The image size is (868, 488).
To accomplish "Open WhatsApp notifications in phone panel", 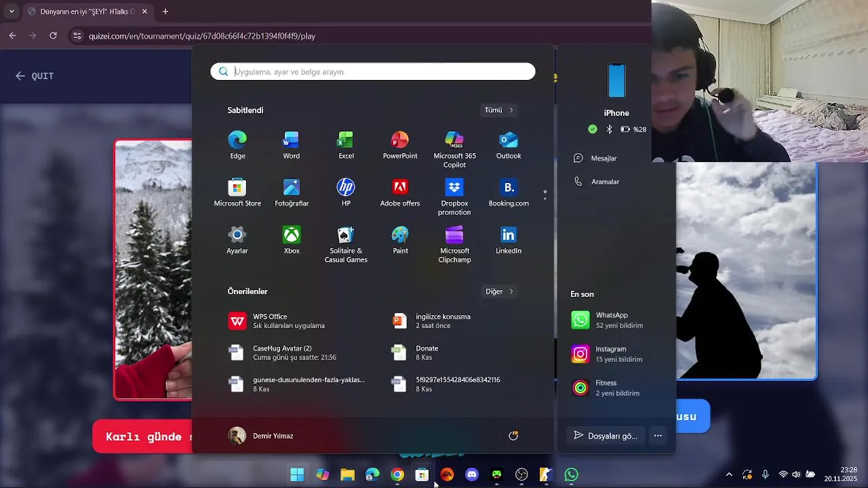I will pos(614,320).
